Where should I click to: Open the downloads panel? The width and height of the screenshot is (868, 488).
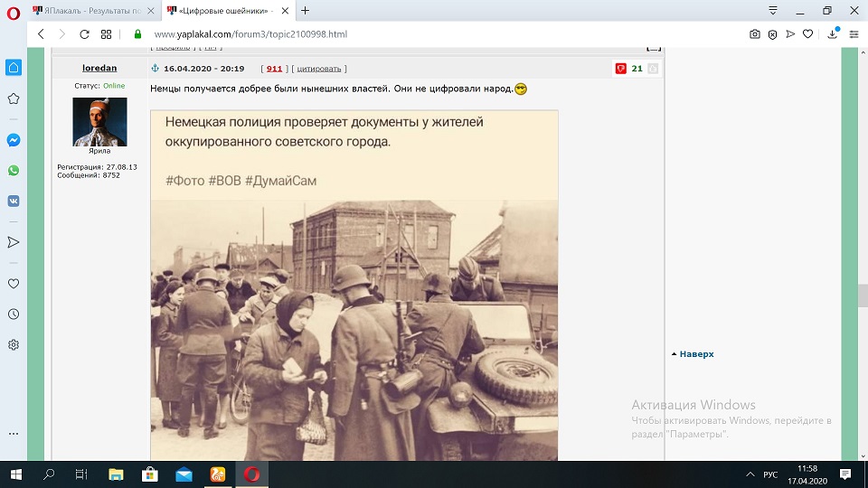833,33
